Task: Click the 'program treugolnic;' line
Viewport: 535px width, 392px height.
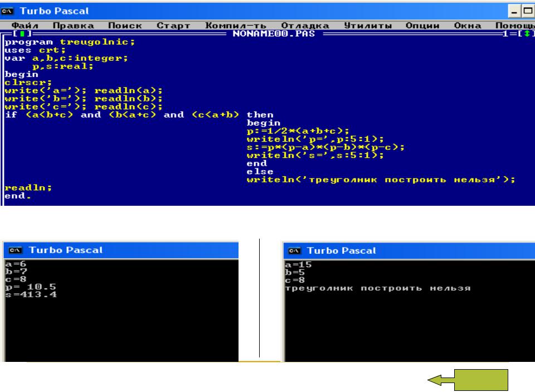Action: 70,42
